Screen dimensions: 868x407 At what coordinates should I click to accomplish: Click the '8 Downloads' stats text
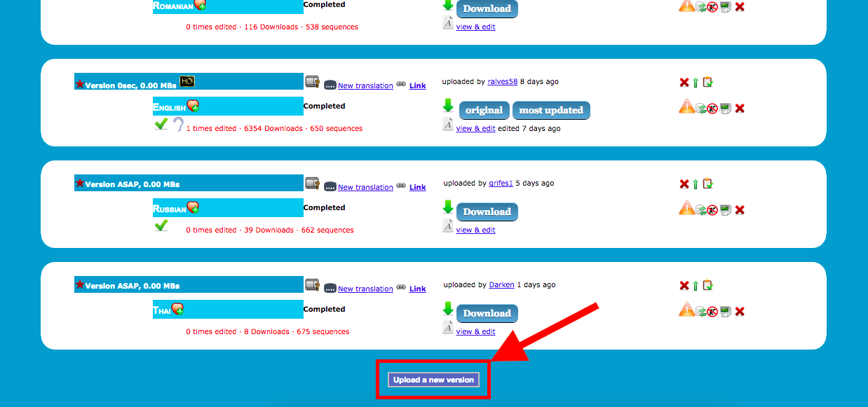pyautogui.click(x=266, y=332)
